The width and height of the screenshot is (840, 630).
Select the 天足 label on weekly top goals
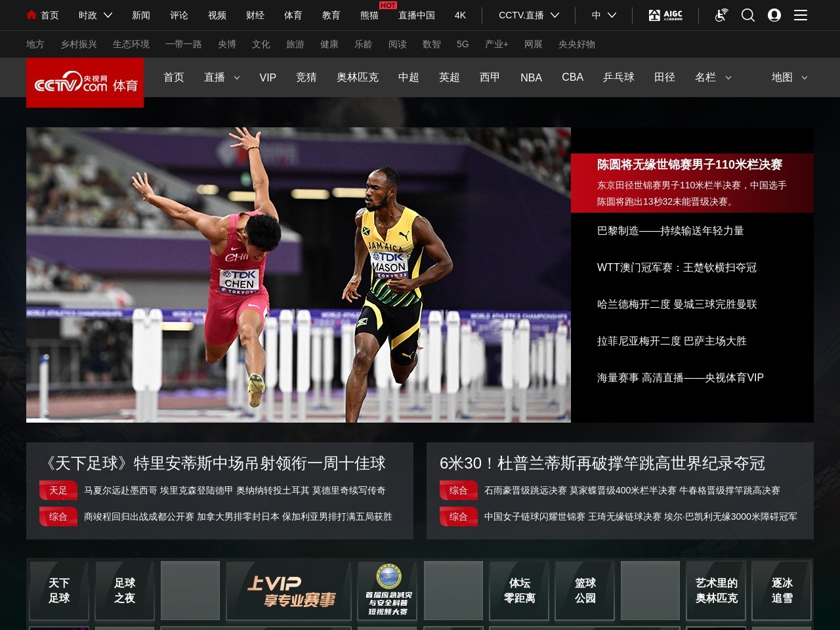point(58,490)
